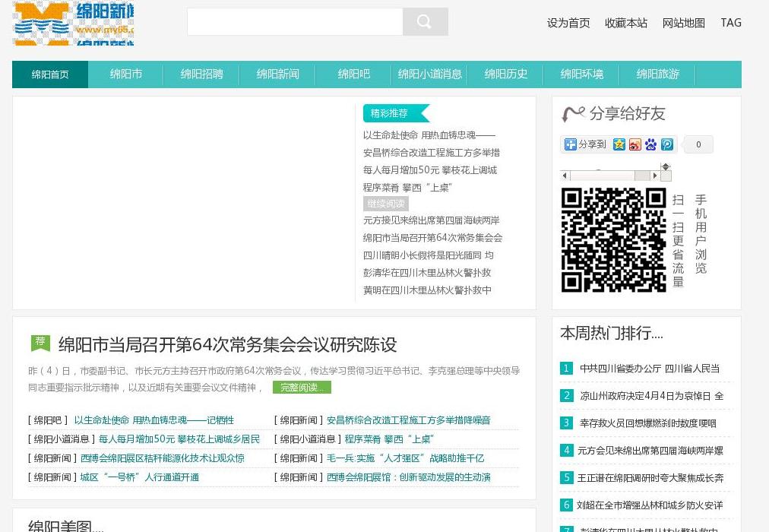Open article 城区"一号桥"人行通道开通

(x=139, y=477)
